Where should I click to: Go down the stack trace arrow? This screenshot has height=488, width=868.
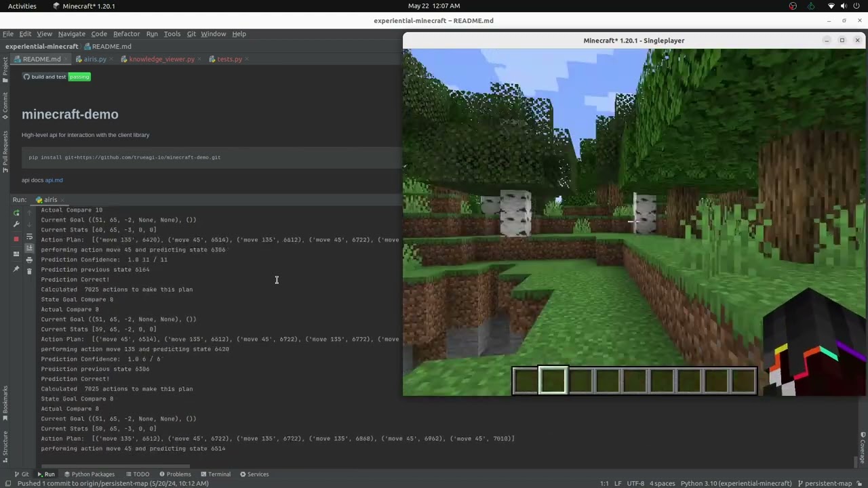pyautogui.click(x=29, y=224)
